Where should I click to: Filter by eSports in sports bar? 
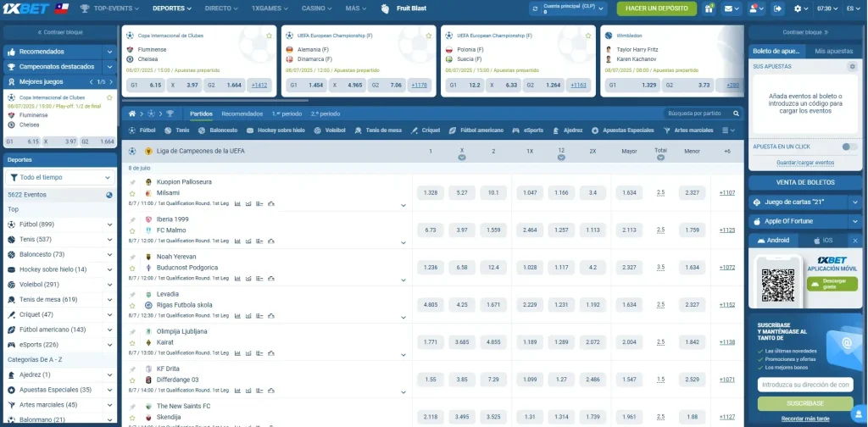(x=529, y=130)
